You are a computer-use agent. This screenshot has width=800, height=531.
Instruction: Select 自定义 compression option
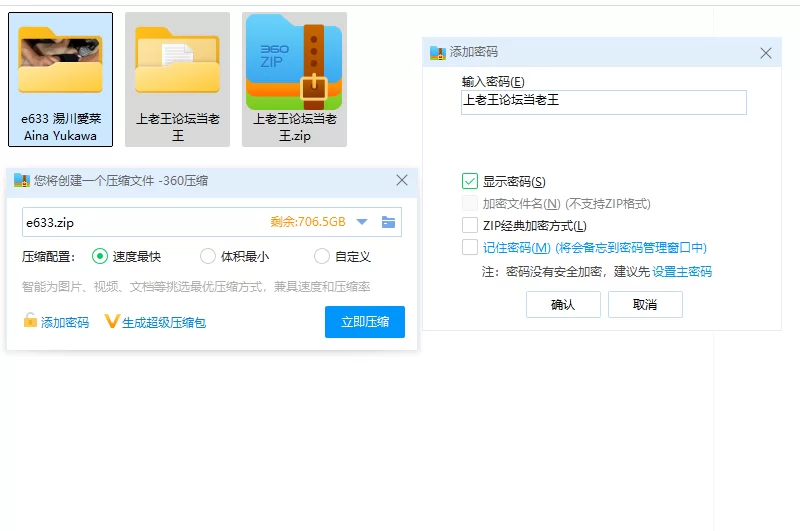pyautogui.click(x=342, y=256)
